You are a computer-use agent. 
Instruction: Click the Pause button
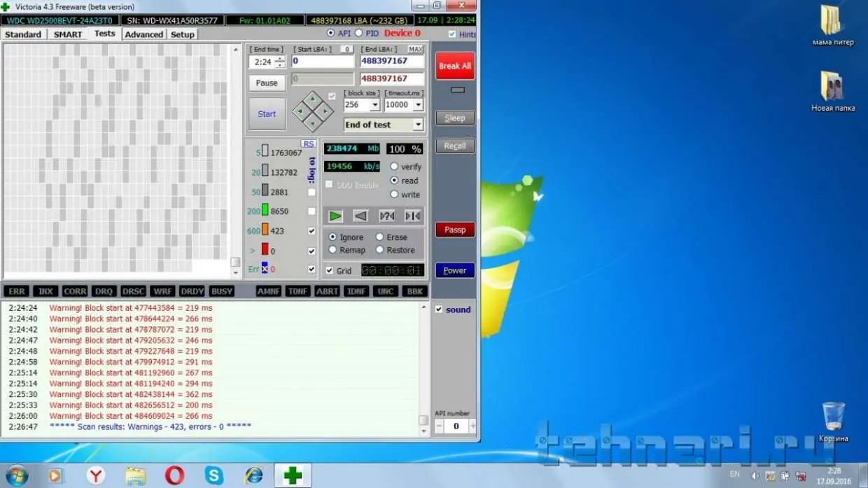click(x=267, y=83)
